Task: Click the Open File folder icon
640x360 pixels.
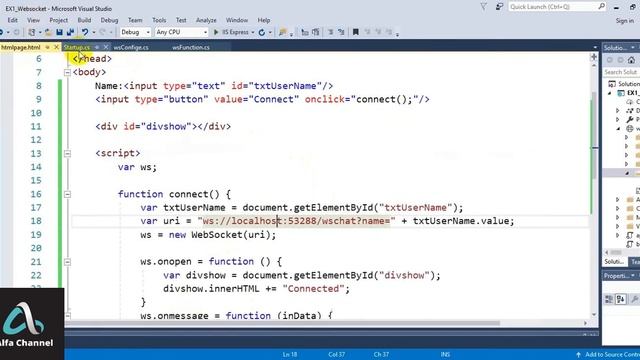Action: pos(48,32)
